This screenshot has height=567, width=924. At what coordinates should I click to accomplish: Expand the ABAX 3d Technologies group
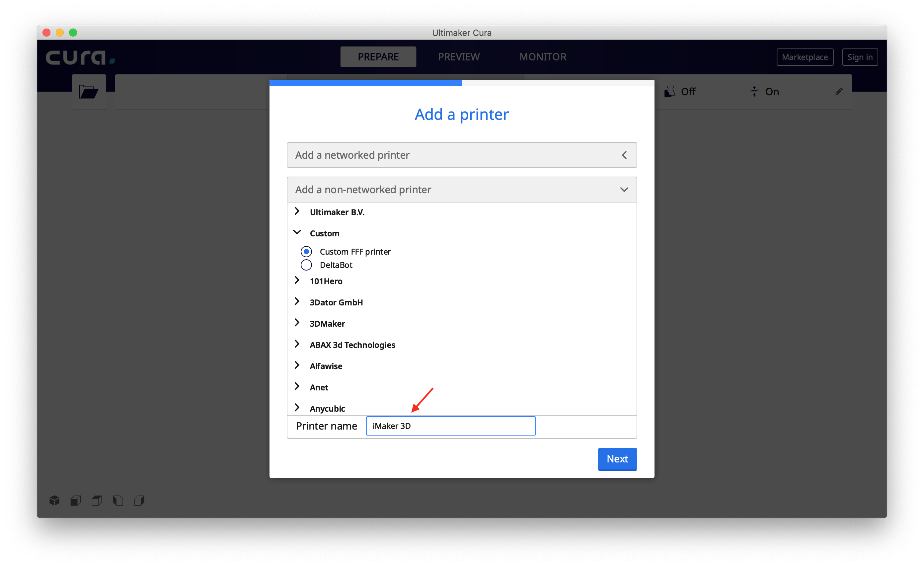tap(297, 344)
